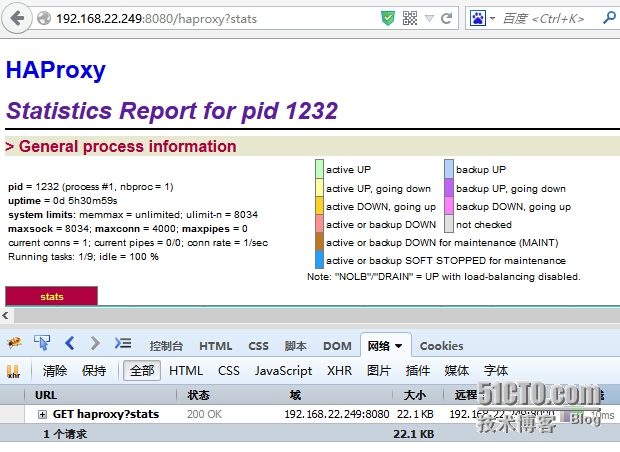Click the General process information heading
Viewport: 620px width, 452px height.
(x=127, y=146)
